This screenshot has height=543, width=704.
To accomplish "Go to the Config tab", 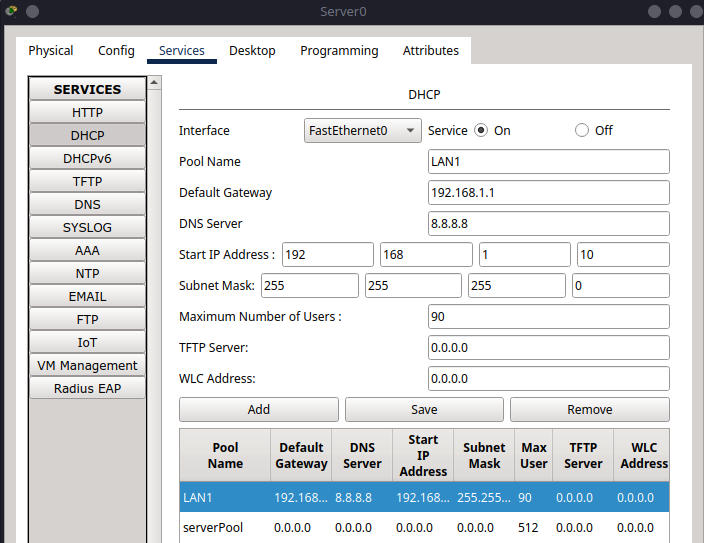I will coord(116,51).
